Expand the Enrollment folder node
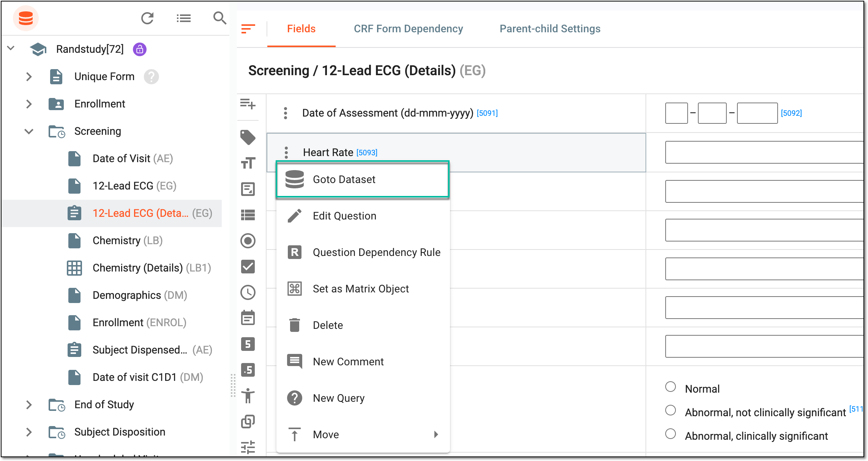 click(29, 104)
